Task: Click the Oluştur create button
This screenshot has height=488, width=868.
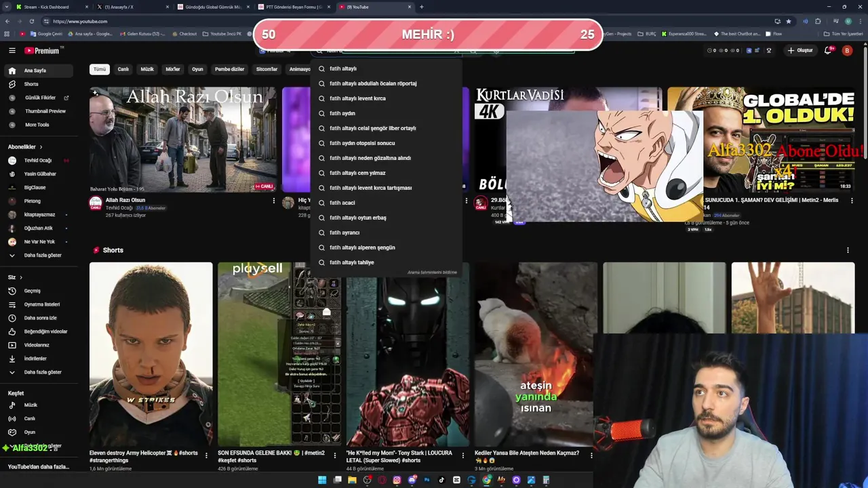Action: [x=800, y=50]
